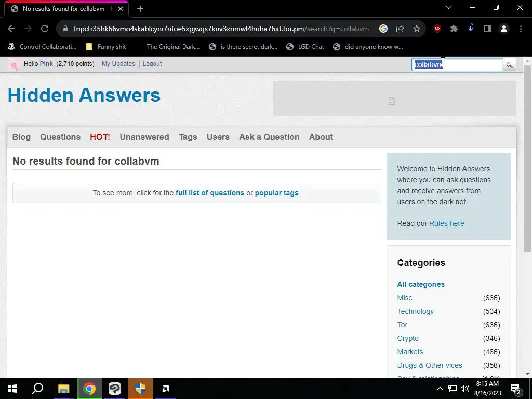The image size is (532, 399).
Task: Open Control Collaborati... bookmark
Action: click(x=42, y=47)
